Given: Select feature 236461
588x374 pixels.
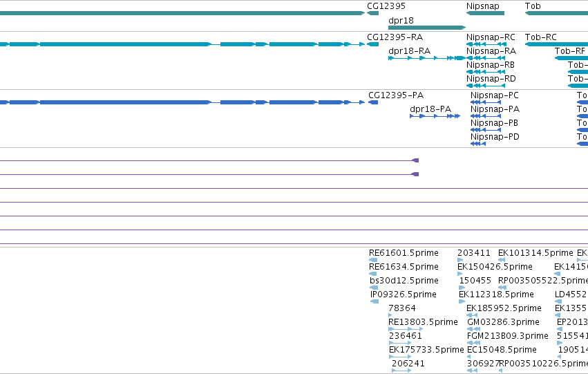Looking at the screenshot, I should click(405, 336).
